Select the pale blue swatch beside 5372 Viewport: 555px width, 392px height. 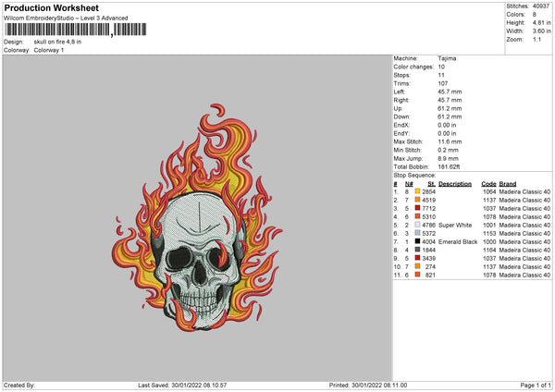(417, 233)
